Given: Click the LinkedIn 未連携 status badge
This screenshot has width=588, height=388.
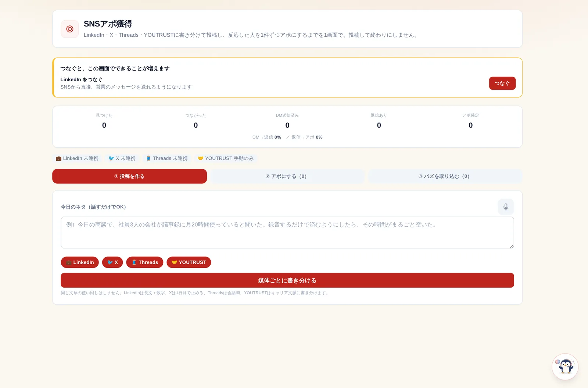Looking at the screenshot, I should point(77,158).
